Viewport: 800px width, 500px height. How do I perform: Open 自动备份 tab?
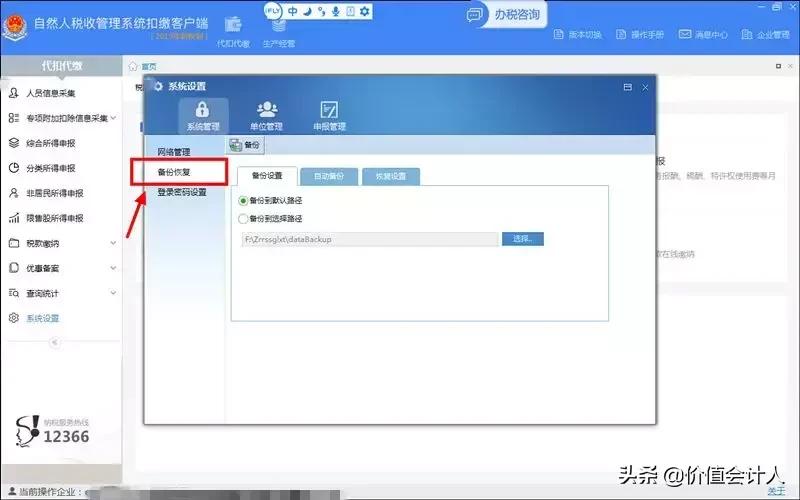[x=329, y=177]
